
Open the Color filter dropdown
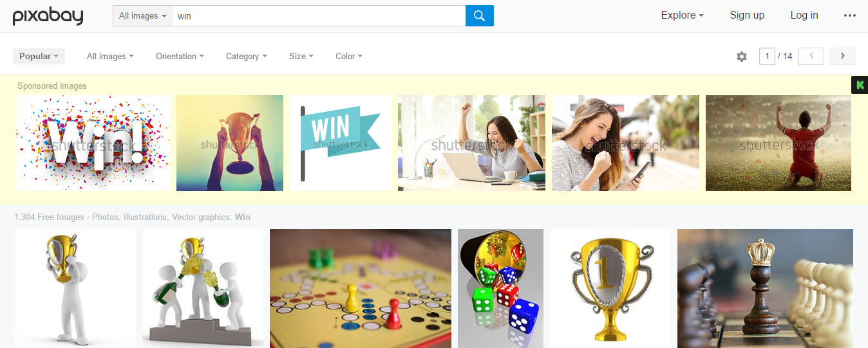click(x=348, y=56)
